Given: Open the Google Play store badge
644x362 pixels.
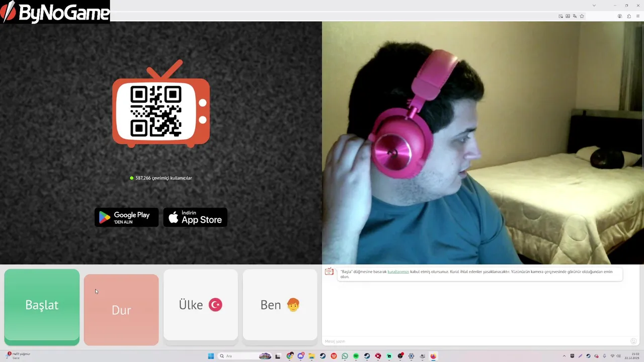Looking at the screenshot, I should point(126,217).
